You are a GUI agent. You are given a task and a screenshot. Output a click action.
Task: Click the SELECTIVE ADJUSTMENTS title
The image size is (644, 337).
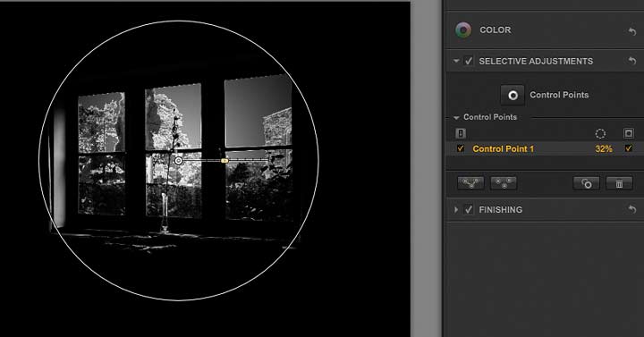pos(536,61)
